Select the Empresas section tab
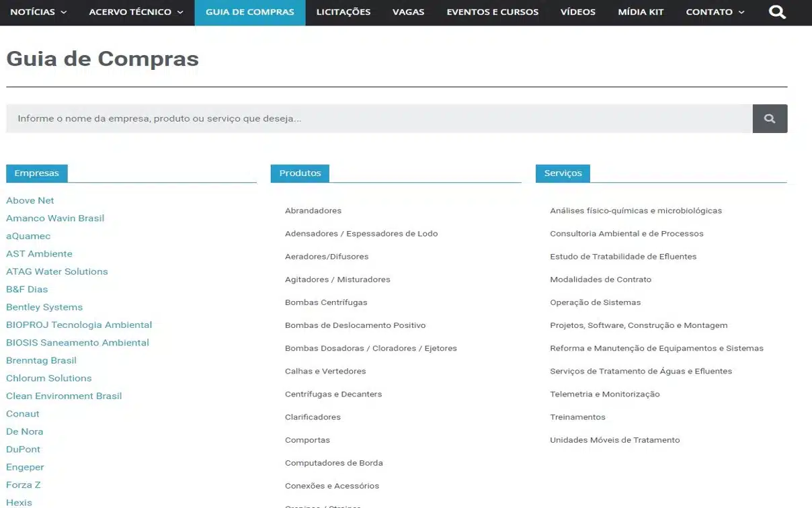Viewport: 812px width, 508px height. pos(37,173)
